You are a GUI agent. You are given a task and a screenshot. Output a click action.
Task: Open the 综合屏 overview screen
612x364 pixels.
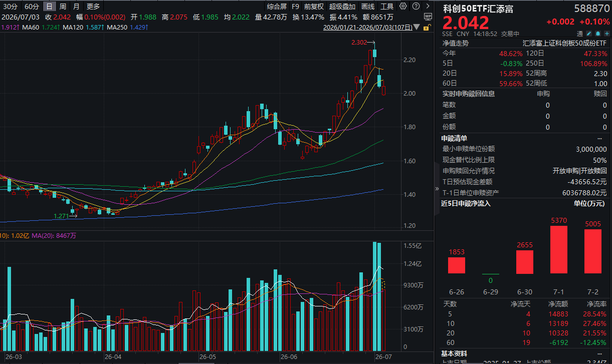click(277, 7)
